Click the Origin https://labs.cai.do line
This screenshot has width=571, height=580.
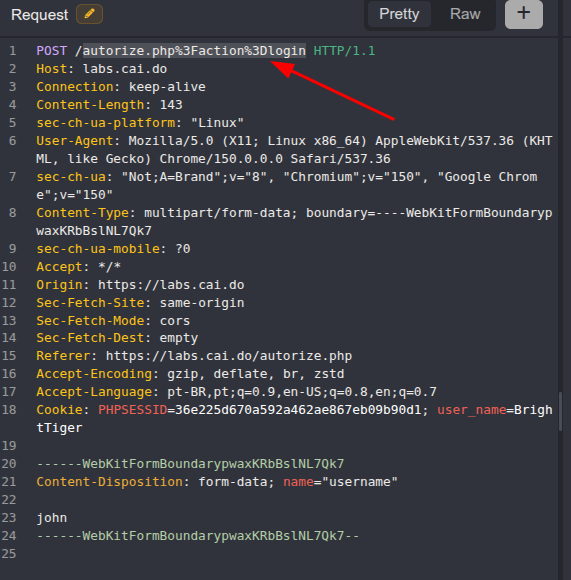coord(140,285)
